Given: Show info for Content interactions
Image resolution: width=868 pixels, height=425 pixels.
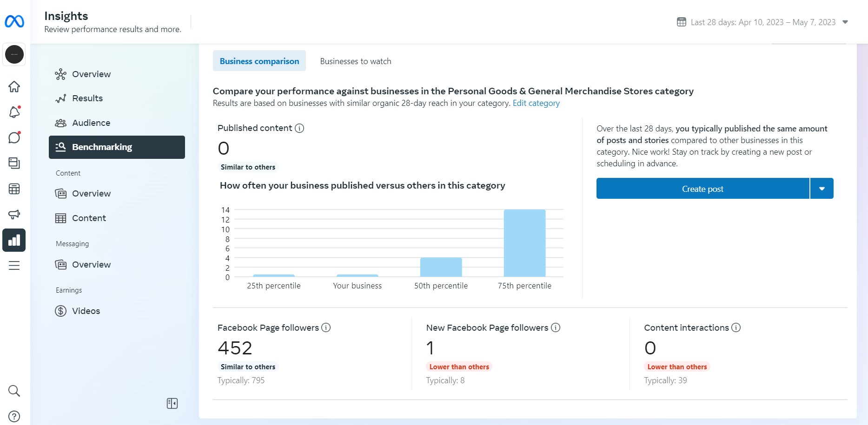Looking at the screenshot, I should [735, 327].
